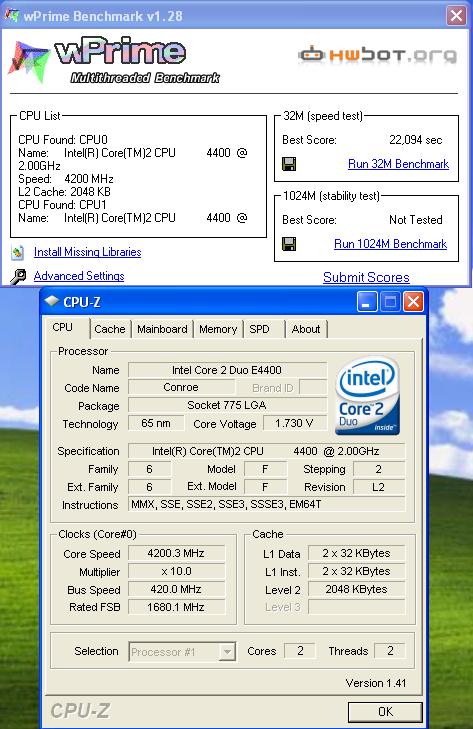Click the Version 1.41 label
Viewport: 473px width, 729px height.
point(376,683)
